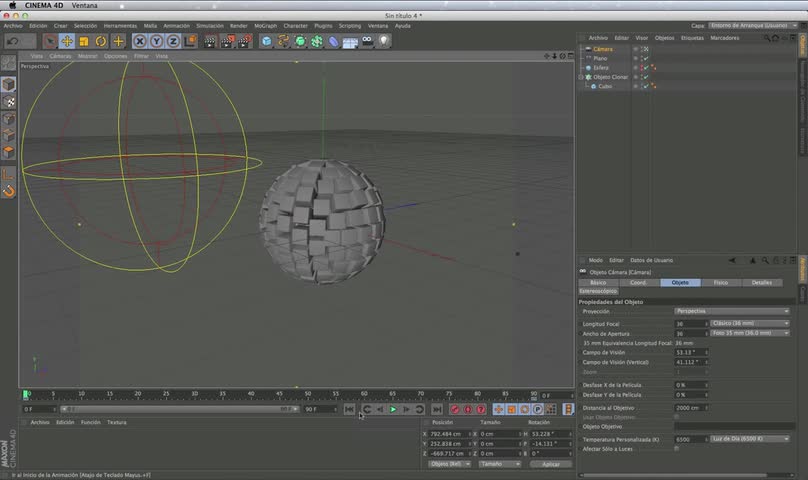
Task: Click the yellow plus last-tool icon
Action: tap(118, 41)
